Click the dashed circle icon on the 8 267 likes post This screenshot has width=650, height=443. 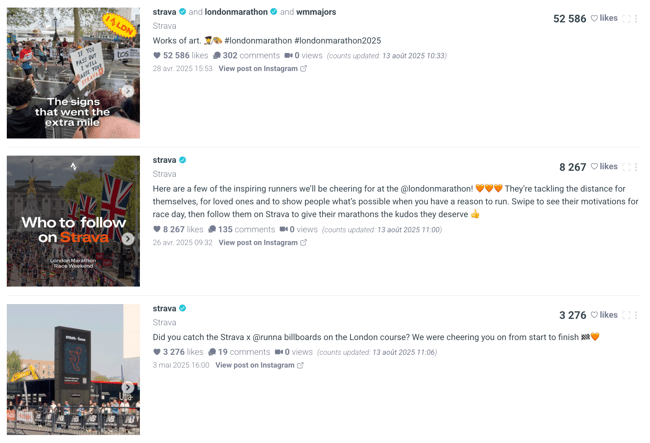626,167
